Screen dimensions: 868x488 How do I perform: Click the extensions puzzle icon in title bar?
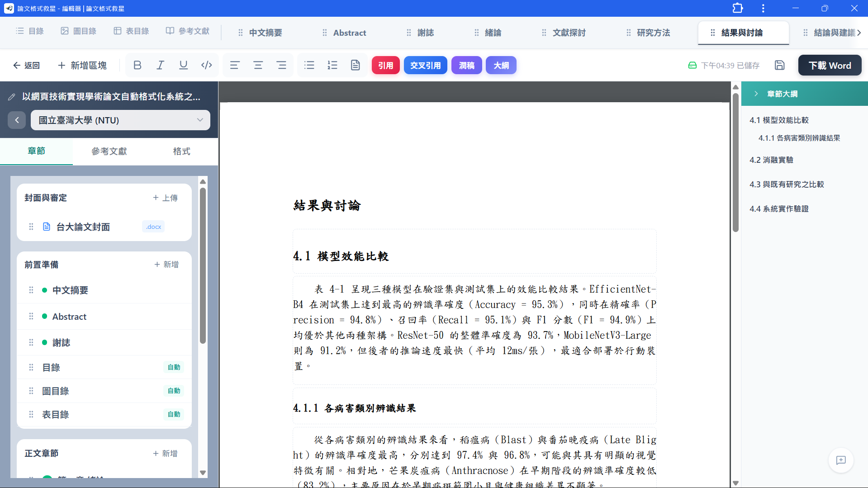click(x=738, y=8)
